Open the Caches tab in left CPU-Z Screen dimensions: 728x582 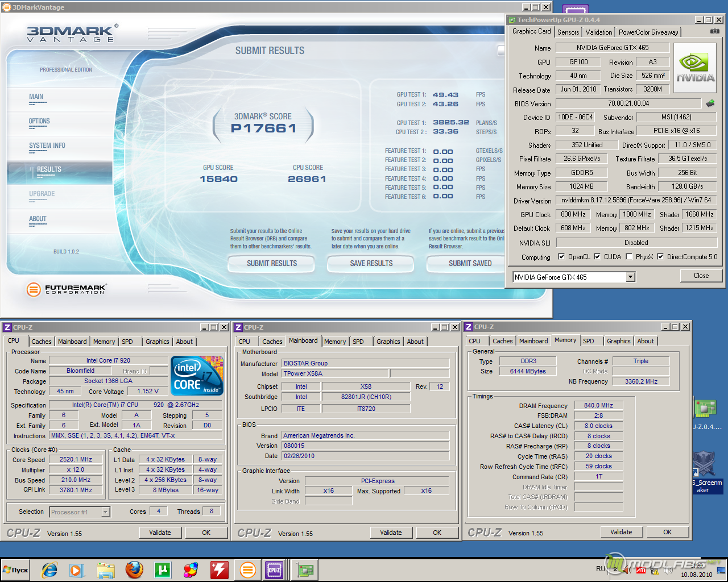click(42, 342)
